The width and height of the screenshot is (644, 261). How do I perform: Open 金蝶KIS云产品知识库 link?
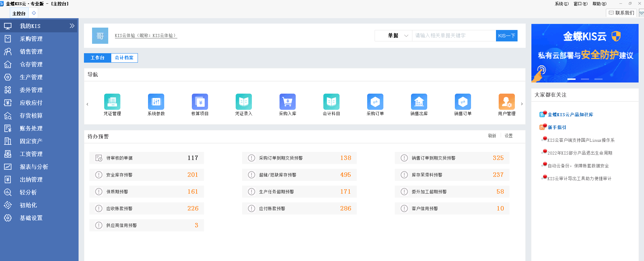tap(570, 115)
